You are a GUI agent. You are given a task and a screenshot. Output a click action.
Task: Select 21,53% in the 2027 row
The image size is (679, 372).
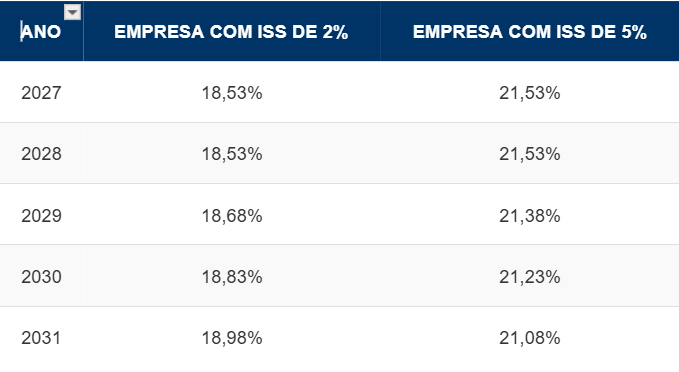click(x=530, y=93)
